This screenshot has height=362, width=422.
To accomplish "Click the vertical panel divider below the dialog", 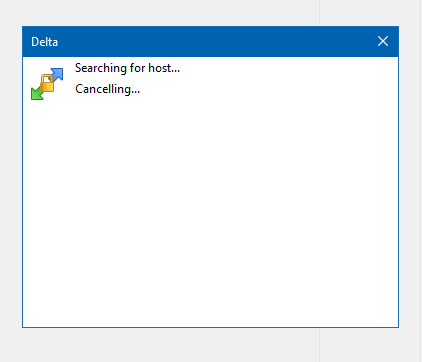I will coord(319,345).
